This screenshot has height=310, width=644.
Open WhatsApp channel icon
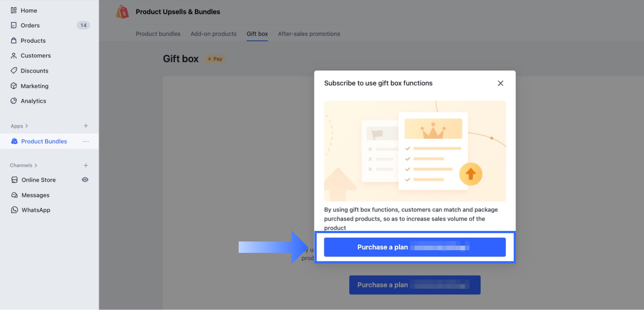pyautogui.click(x=14, y=210)
